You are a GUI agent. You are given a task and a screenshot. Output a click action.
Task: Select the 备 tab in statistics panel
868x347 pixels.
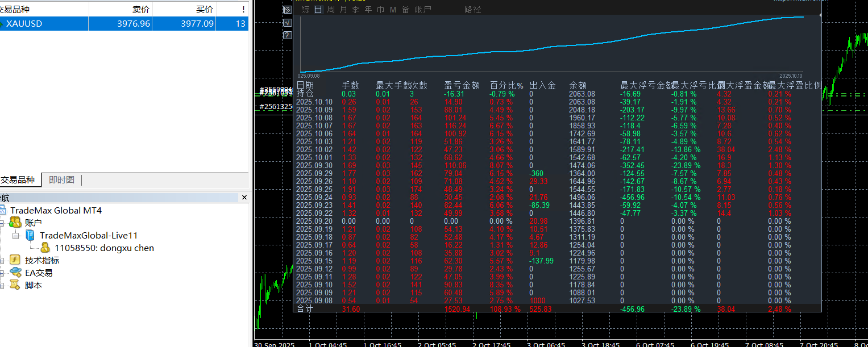[x=405, y=10]
